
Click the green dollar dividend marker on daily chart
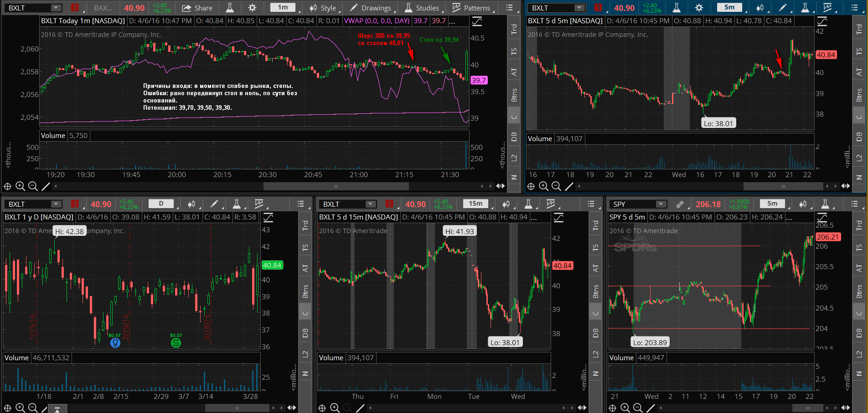click(176, 343)
